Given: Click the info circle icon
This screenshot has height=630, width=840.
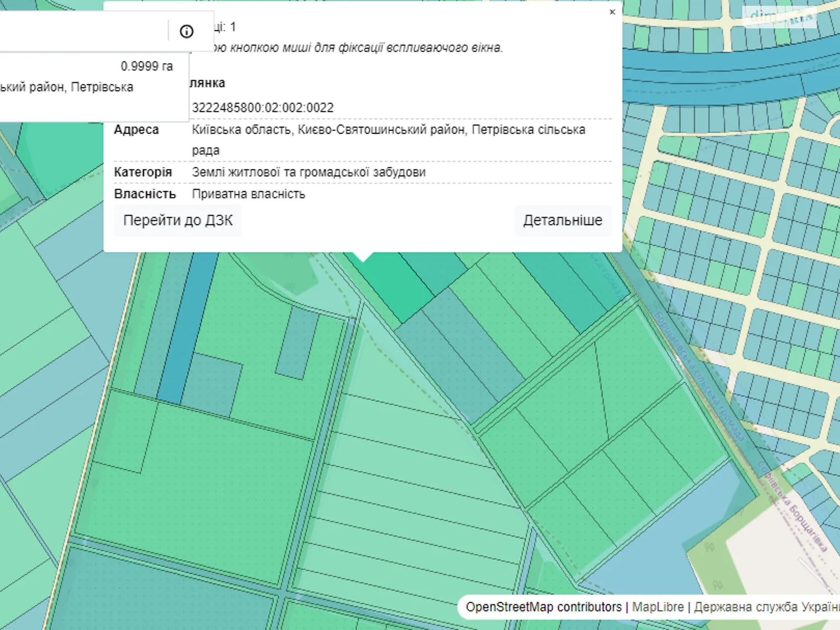Looking at the screenshot, I should pos(186,31).
